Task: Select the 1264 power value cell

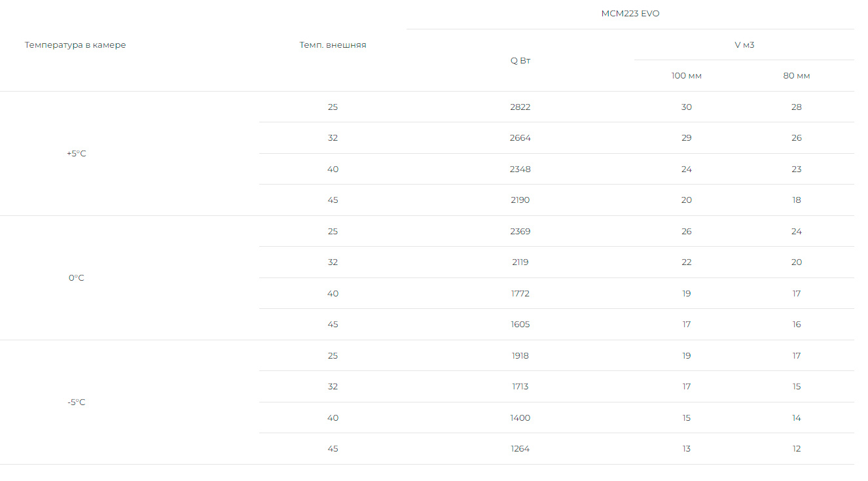Action: tap(520, 449)
